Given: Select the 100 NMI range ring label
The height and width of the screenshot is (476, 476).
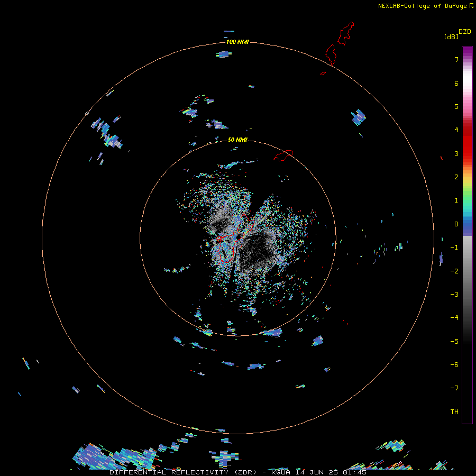Looking at the screenshot, I should tap(237, 42).
